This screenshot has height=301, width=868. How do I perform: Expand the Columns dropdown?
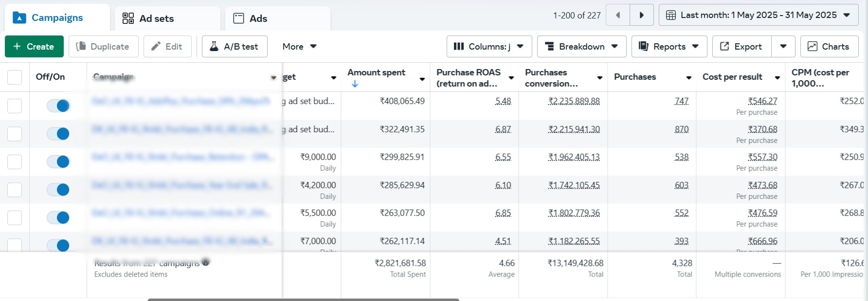click(x=489, y=47)
